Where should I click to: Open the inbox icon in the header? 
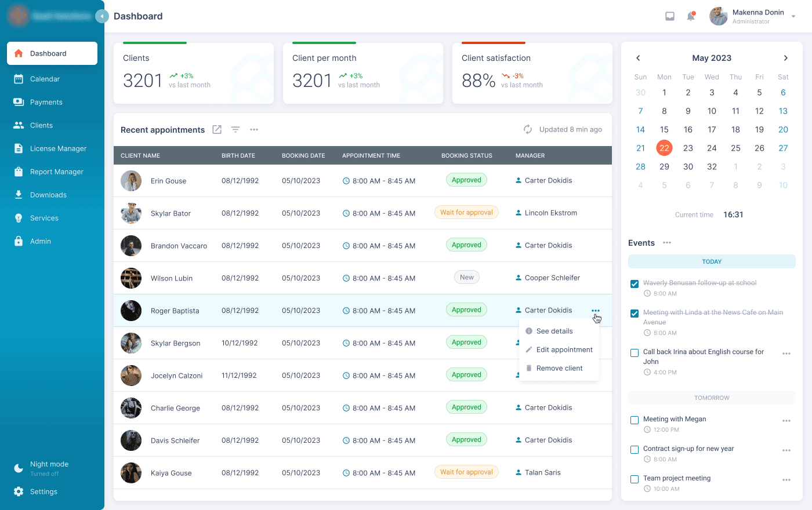pyautogui.click(x=670, y=16)
